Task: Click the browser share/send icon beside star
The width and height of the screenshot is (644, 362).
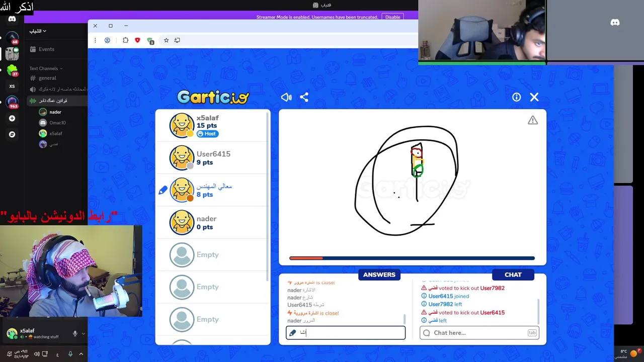Action: pos(177,40)
